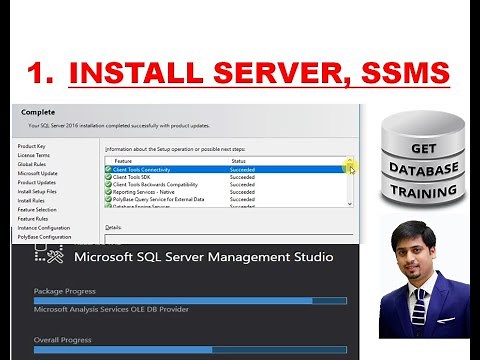Click the Complete heading in setup window

click(38, 112)
